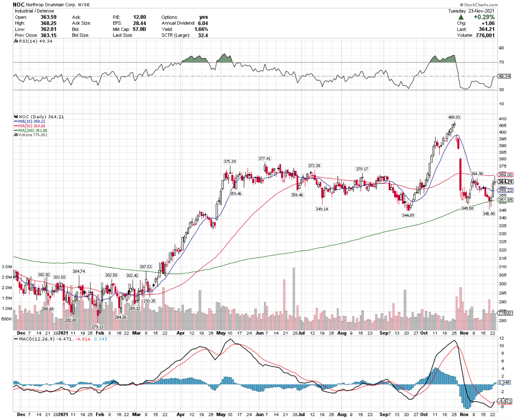519x420 pixels.
Task: Click the MACD histogram axis tag 0.345
Action: coord(504,382)
